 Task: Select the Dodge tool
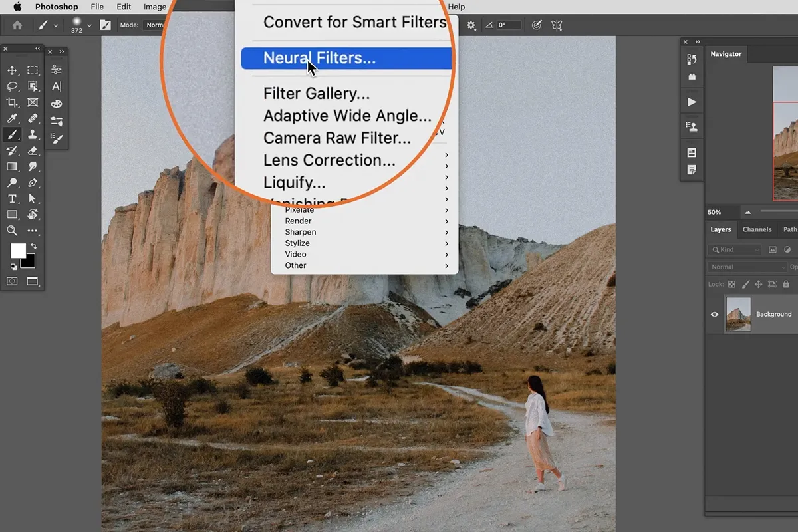[x=12, y=183]
